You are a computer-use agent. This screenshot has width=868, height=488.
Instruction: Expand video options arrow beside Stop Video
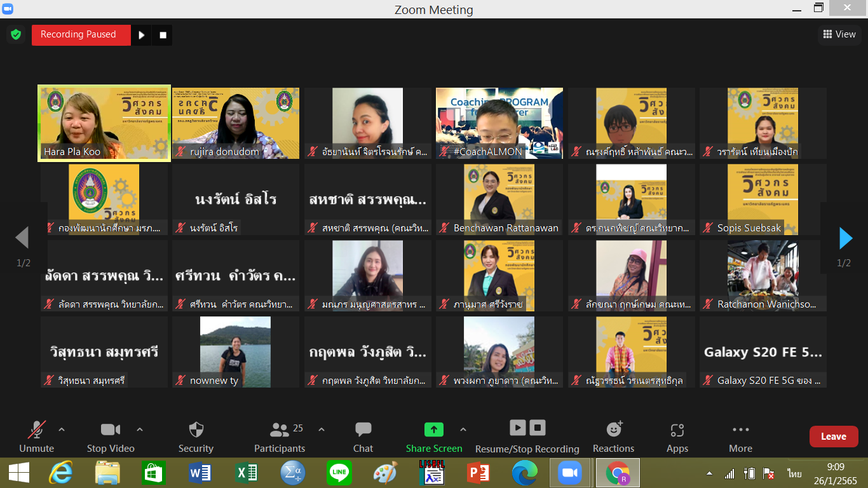(x=140, y=430)
